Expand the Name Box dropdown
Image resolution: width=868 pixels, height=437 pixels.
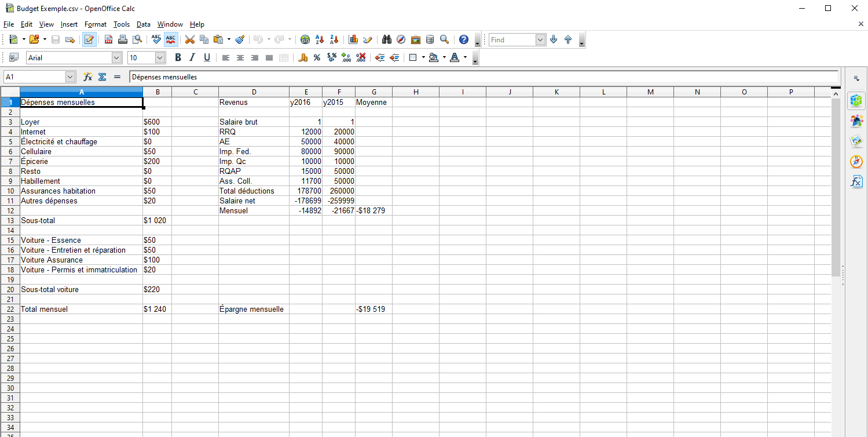71,77
